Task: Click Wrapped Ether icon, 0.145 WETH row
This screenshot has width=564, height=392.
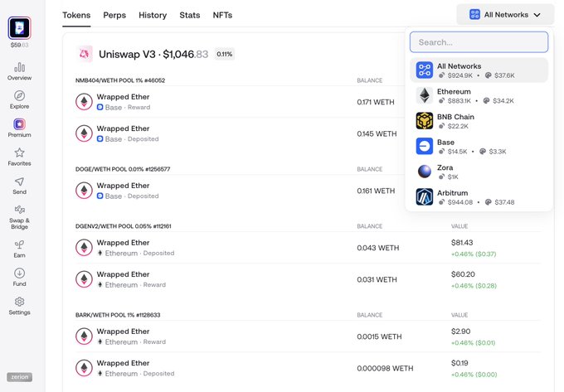Action: pos(84,133)
